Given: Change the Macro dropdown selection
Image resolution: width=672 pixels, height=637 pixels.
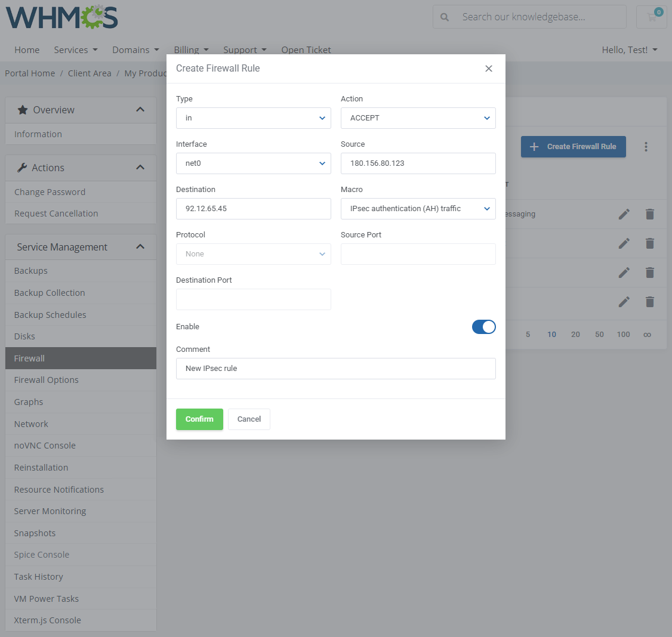Looking at the screenshot, I should [418, 208].
